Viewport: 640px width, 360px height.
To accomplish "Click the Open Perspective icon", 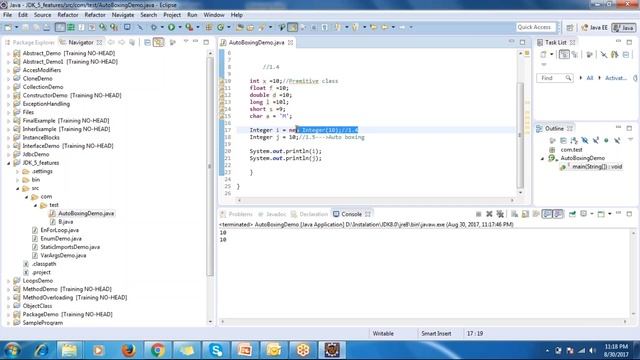I will [x=570, y=27].
